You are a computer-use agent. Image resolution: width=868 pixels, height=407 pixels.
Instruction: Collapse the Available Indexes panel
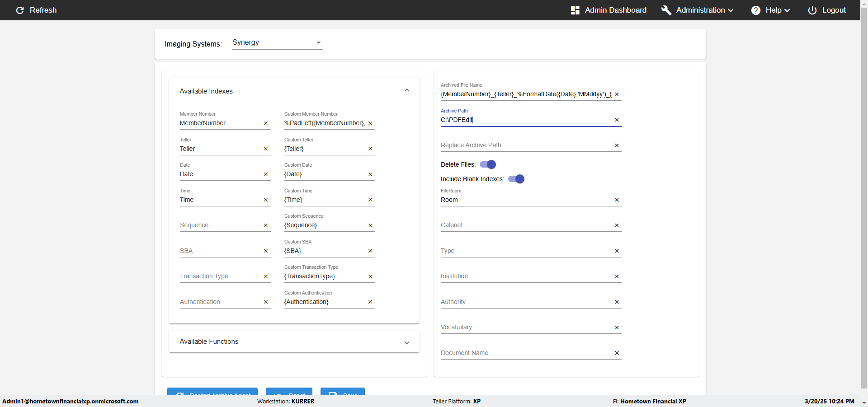pos(407,91)
